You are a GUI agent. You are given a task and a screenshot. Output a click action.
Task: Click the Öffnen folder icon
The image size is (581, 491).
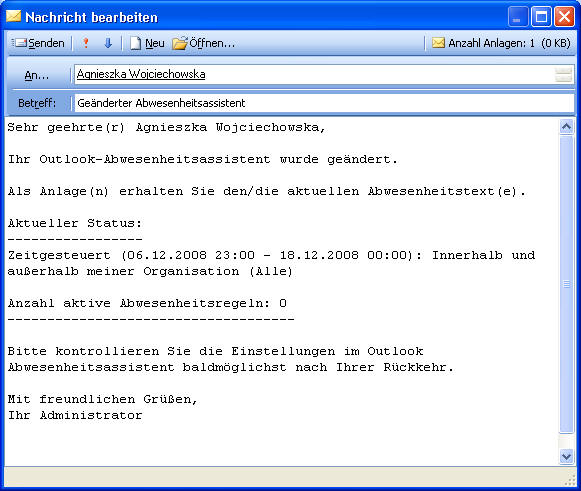pos(180,43)
